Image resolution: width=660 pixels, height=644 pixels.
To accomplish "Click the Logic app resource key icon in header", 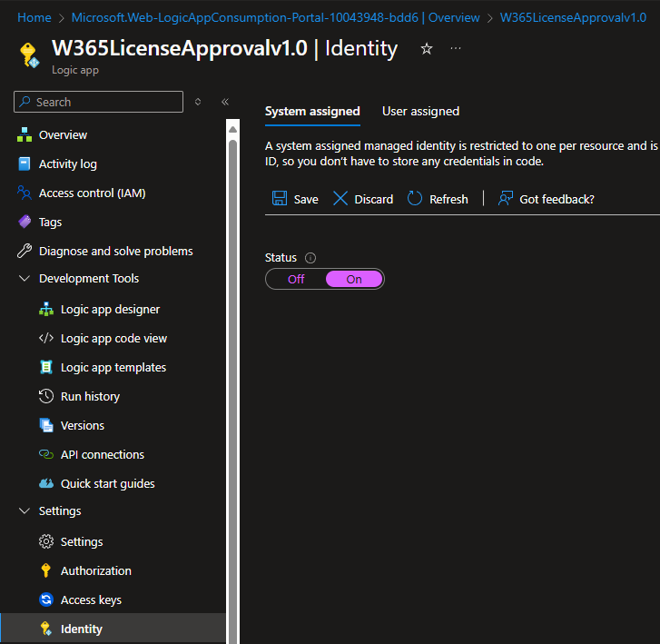I will tap(29, 55).
